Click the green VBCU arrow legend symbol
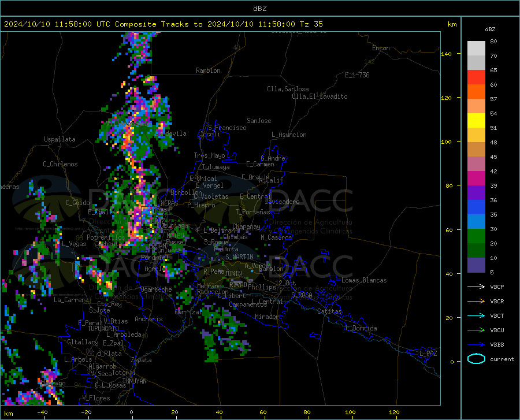The image size is (520, 420). 476,330
